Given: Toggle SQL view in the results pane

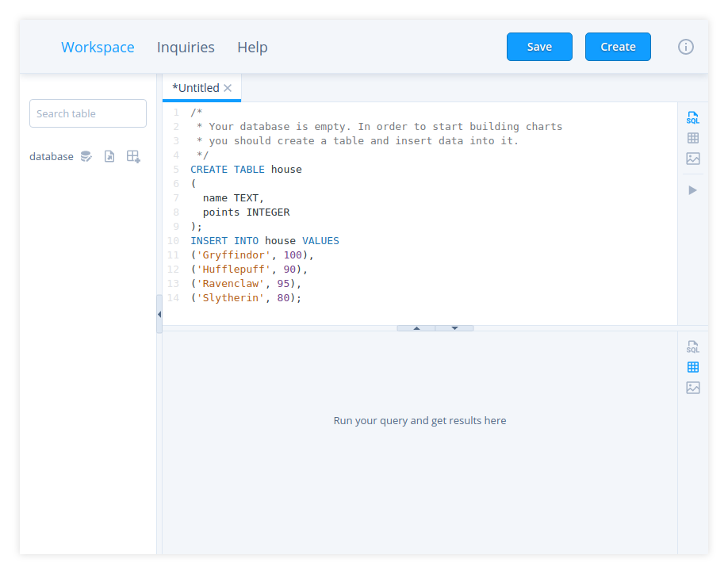Looking at the screenshot, I should point(692,346).
